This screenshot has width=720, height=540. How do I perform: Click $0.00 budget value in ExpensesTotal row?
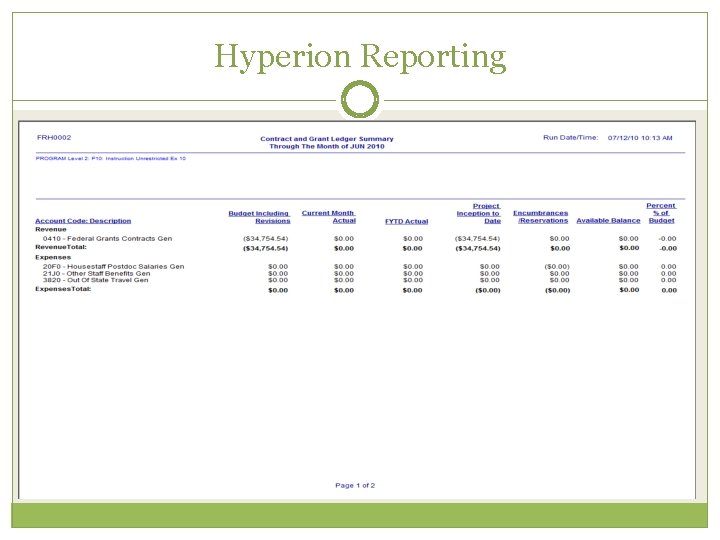(x=278, y=290)
